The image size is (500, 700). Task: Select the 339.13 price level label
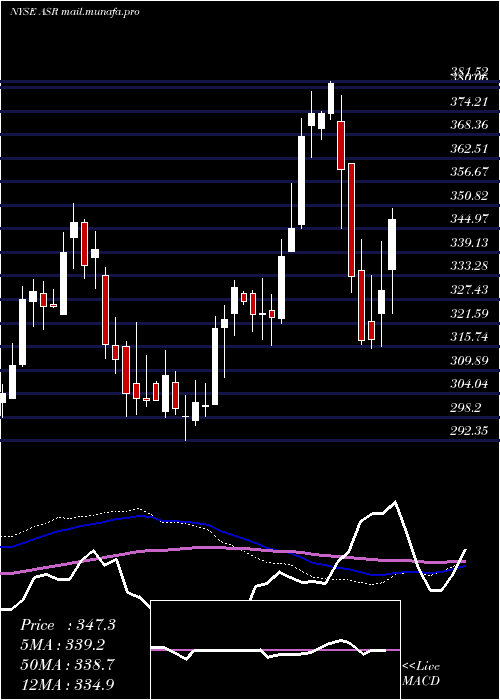click(x=468, y=242)
